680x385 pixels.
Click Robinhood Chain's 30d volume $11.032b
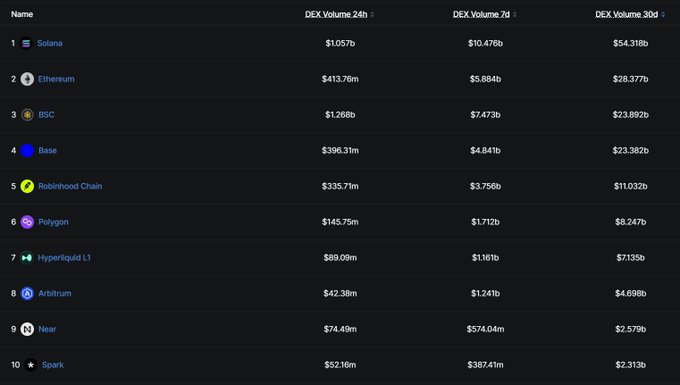[631, 186]
